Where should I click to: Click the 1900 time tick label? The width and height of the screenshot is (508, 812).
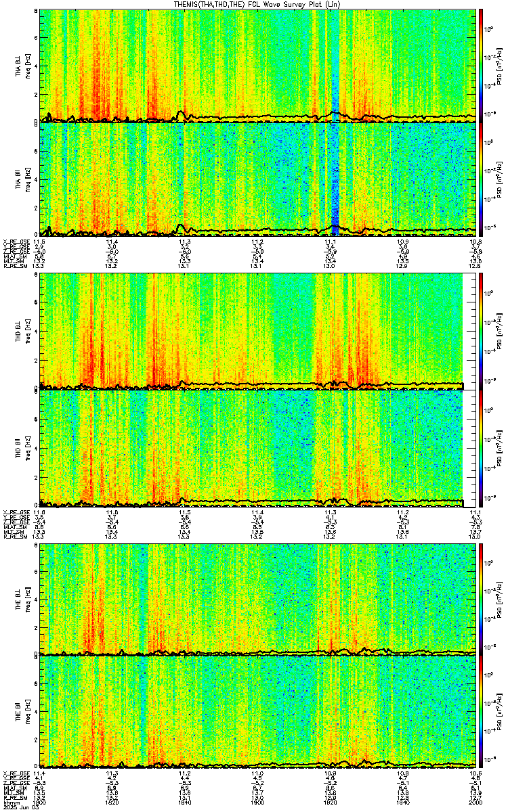pyautogui.click(x=258, y=803)
